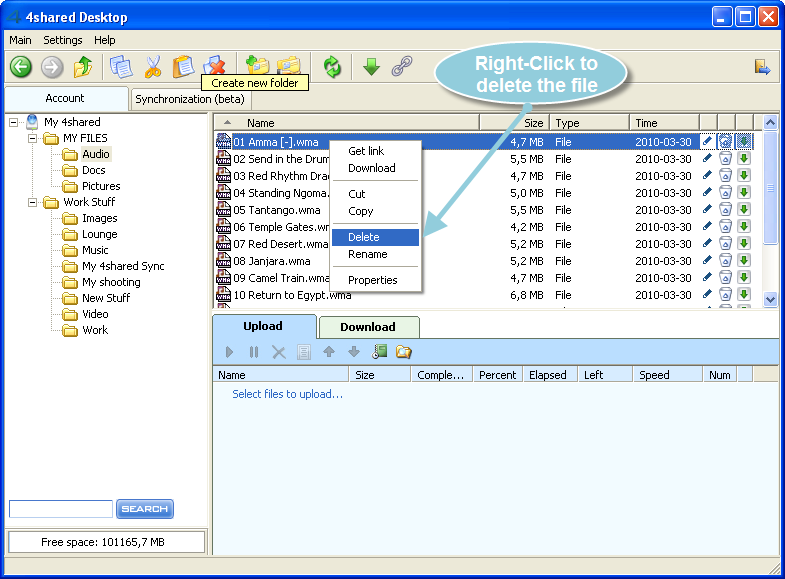This screenshot has width=785, height=579.
Task: Move transfer down arrow icon
Action: click(354, 352)
